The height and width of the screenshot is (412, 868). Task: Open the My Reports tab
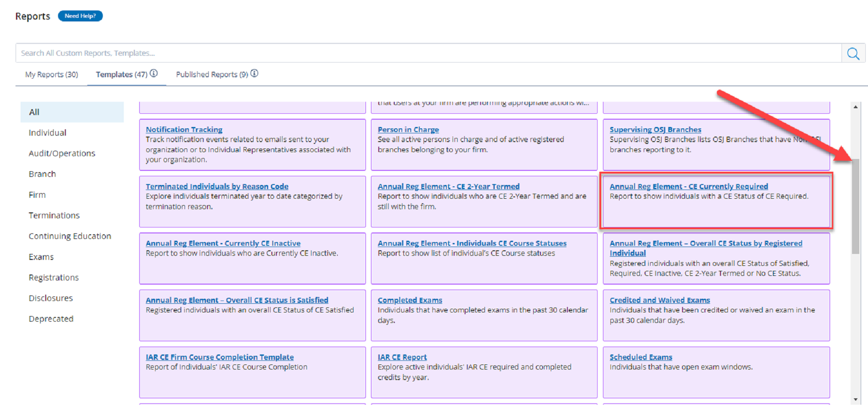point(52,74)
